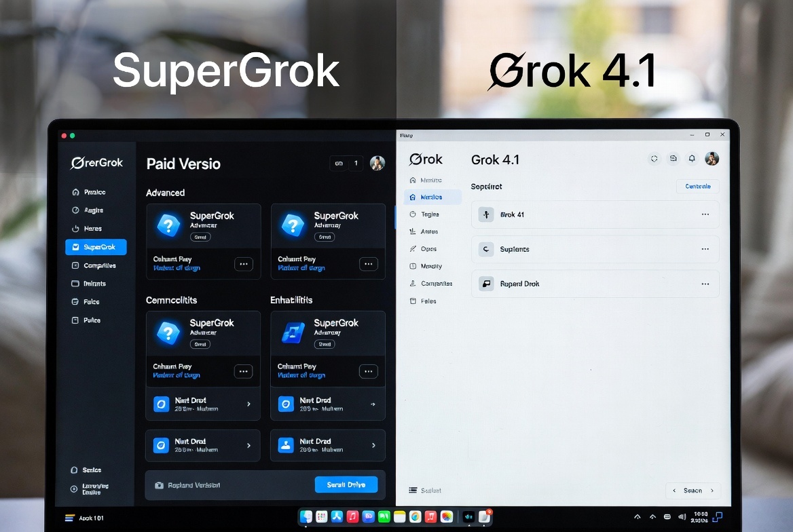The height and width of the screenshot is (532, 793).
Task: Click the question icon in the Cemncolitits card
Action: pyautogui.click(x=168, y=332)
